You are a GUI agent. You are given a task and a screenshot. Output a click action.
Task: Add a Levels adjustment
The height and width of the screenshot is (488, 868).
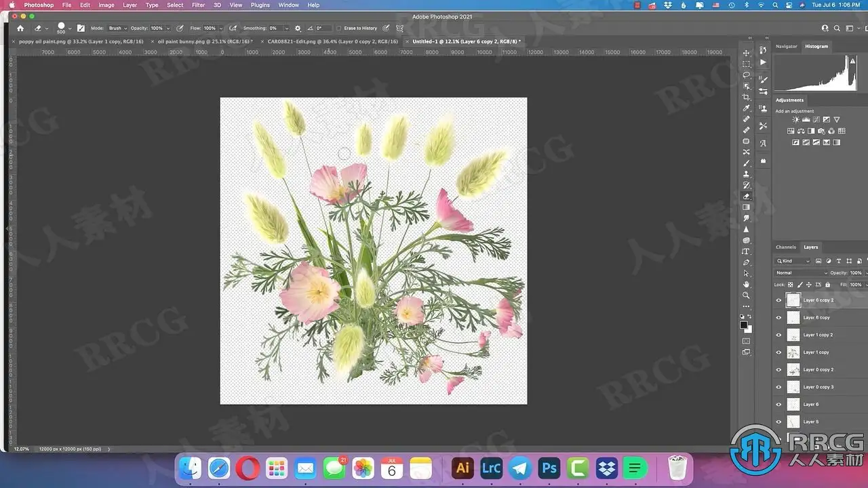(x=806, y=120)
